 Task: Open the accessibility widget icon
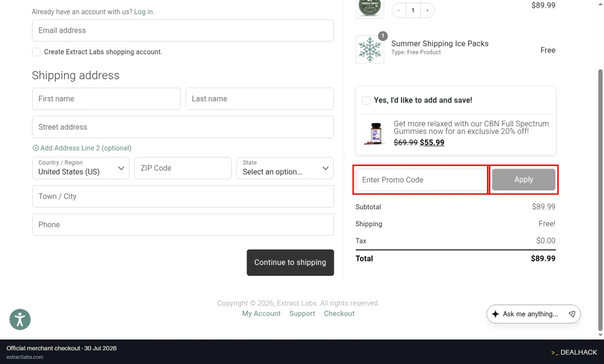20,319
